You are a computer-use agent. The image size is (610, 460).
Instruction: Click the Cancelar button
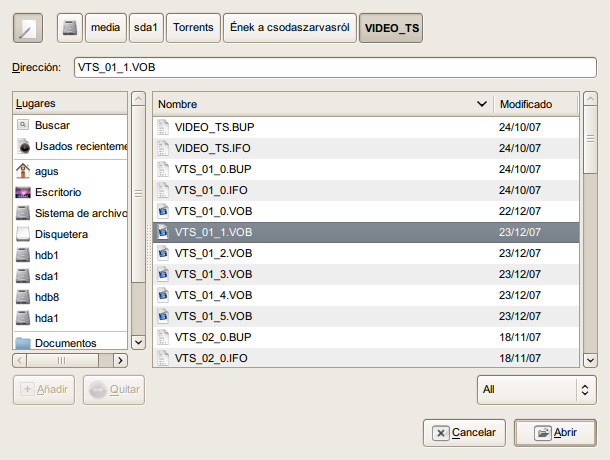click(x=464, y=432)
